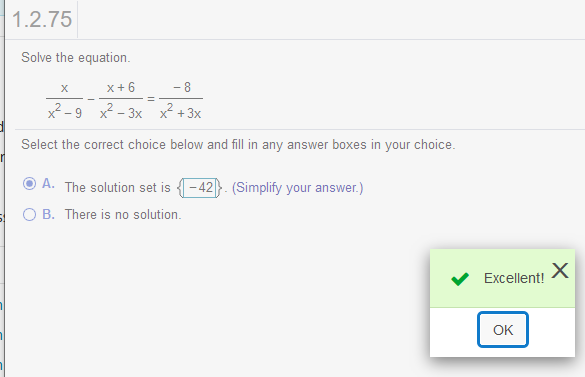Click the question number 1.2.75
The height and width of the screenshot is (377, 585).
[42, 19]
